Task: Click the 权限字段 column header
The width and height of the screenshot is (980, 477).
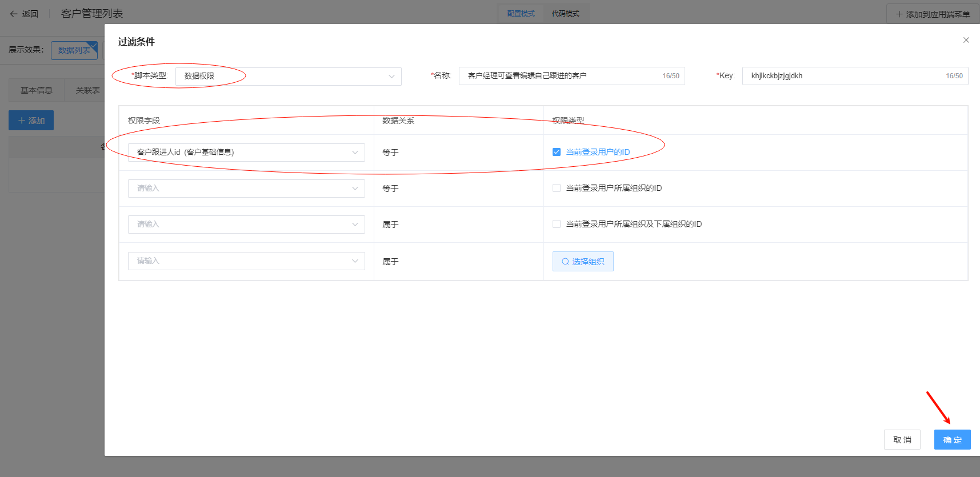Action: [144, 121]
